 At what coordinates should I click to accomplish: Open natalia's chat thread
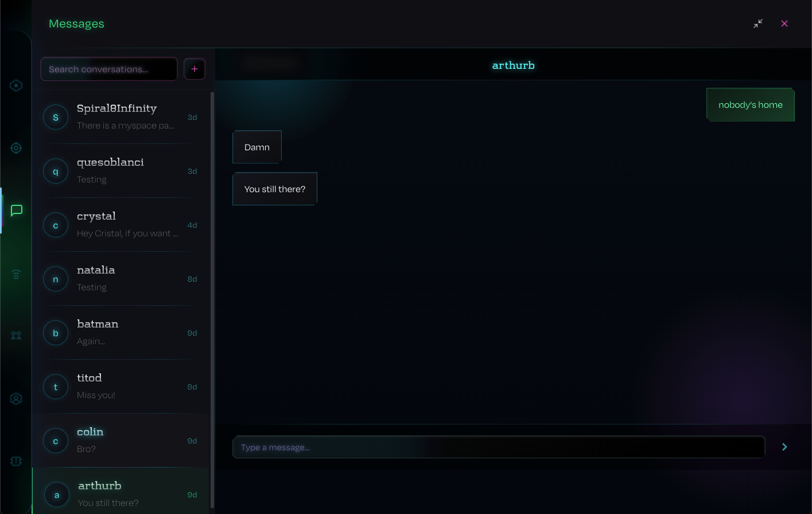click(122, 279)
